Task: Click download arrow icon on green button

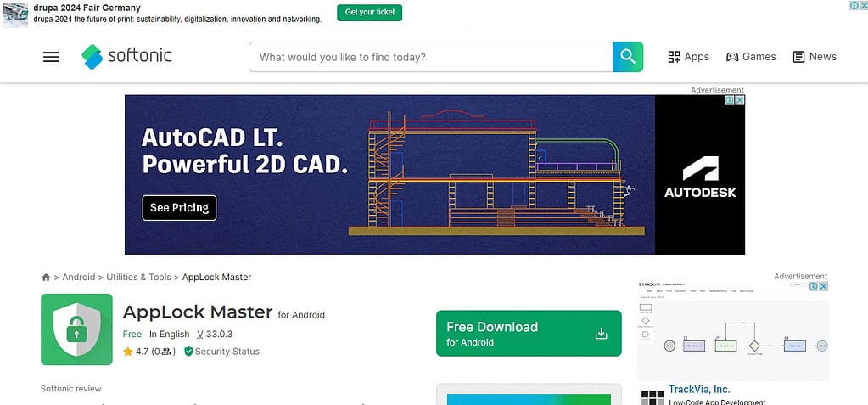Action: [602, 334]
